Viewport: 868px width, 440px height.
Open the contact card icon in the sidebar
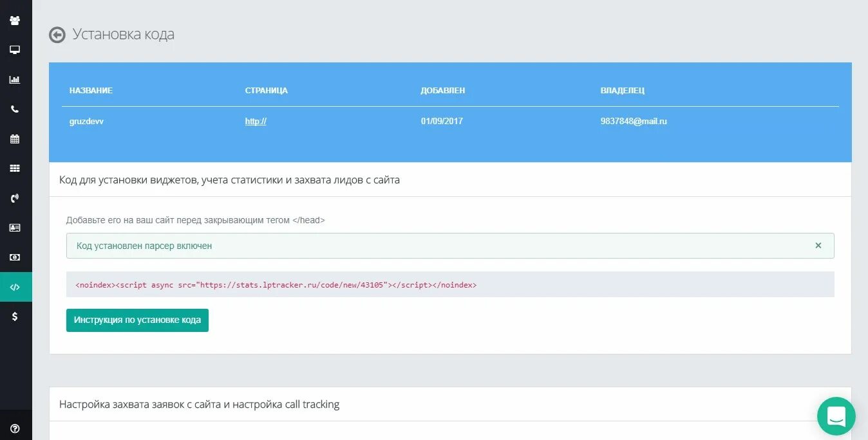(15, 228)
